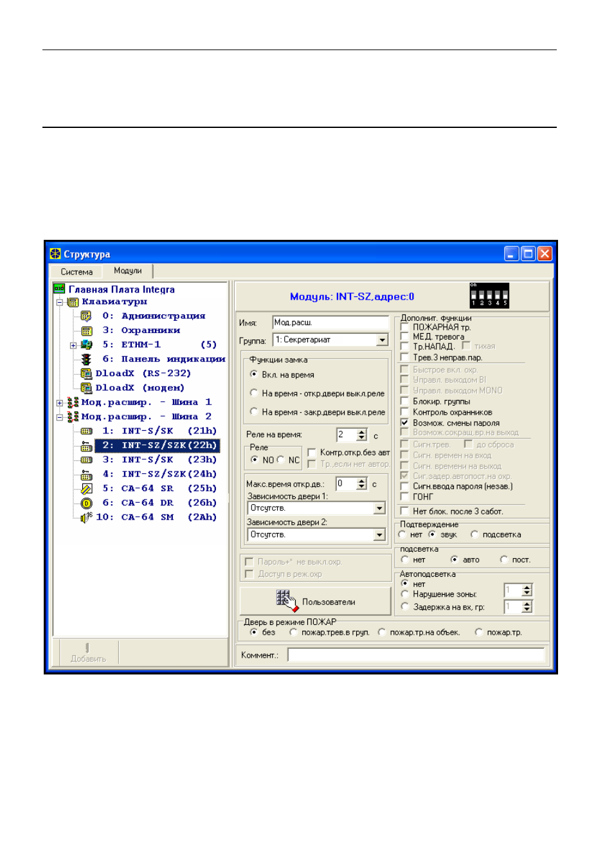The image size is (614, 868).
Task: Enable the МЕД. тревога checkbox
Action: point(404,336)
